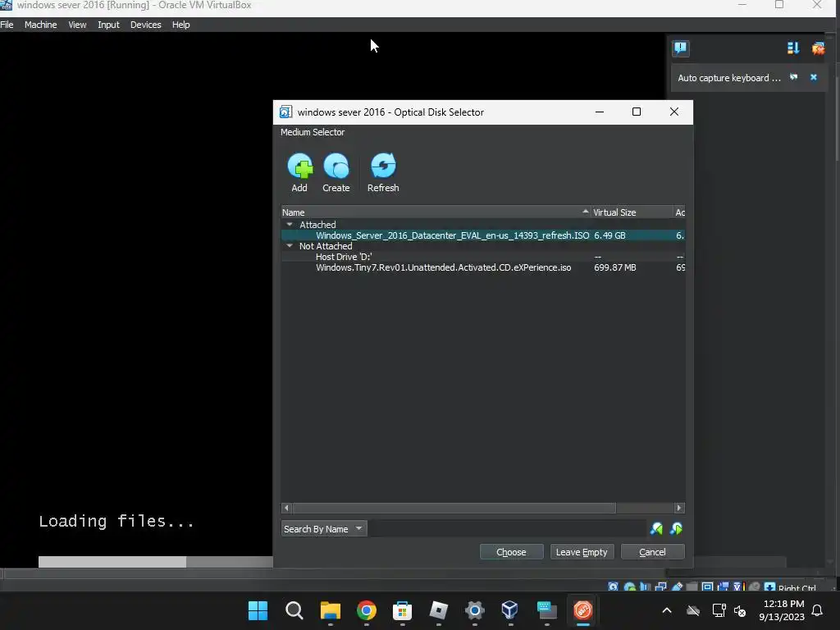Open the notification center speech-bubble icon
840x630 pixels.
pyautogui.click(x=681, y=48)
